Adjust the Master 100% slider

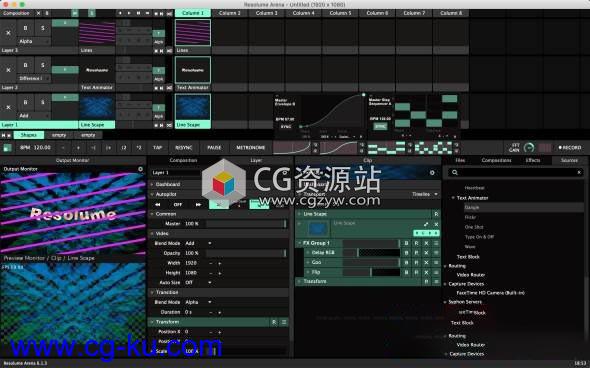coord(246,224)
